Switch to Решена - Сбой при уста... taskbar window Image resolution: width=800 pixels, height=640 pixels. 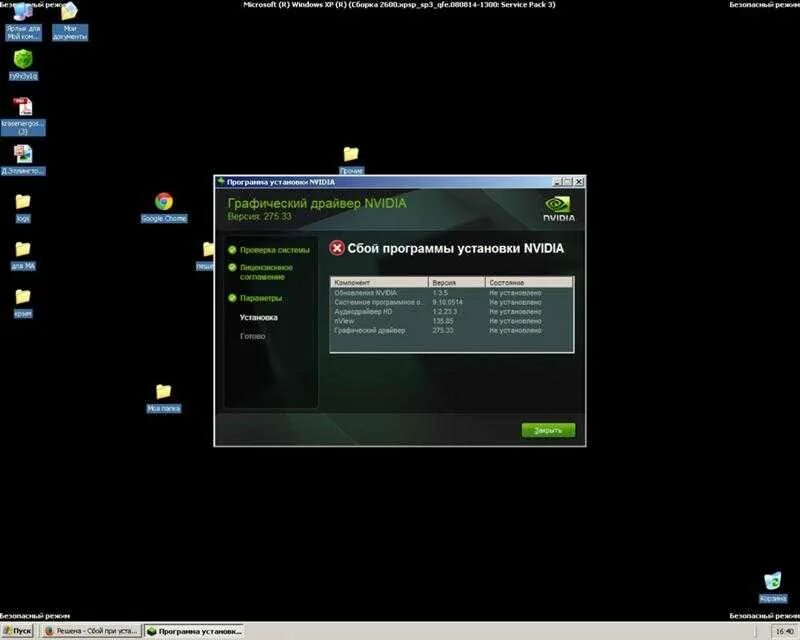(x=91, y=631)
